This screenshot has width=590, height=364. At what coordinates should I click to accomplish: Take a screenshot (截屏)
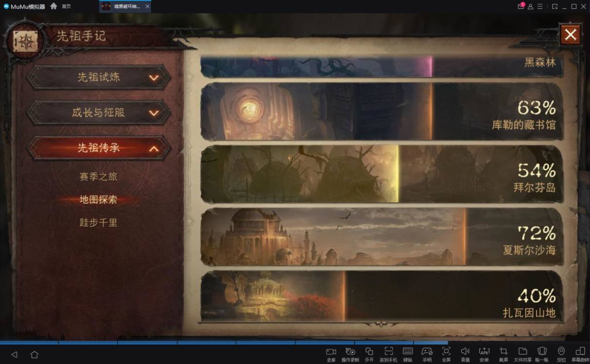click(x=503, y=354)
